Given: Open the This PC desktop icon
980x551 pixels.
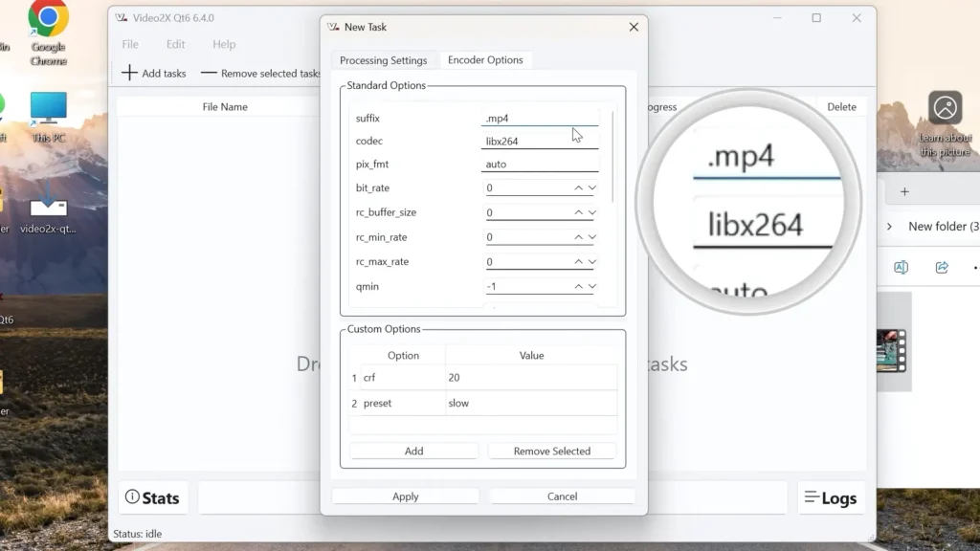Looking at the screenshot, I should (x=48, y=117).
